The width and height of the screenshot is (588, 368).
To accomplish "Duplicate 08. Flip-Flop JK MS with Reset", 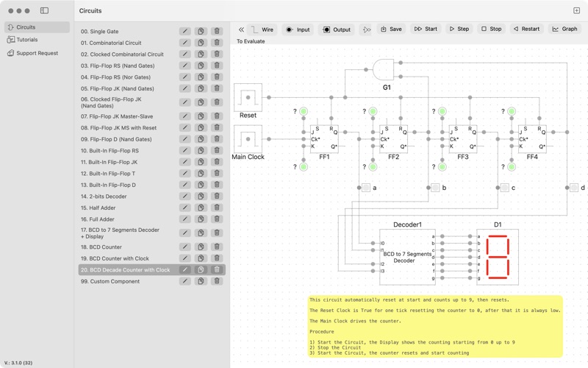I will coord(201,127).
